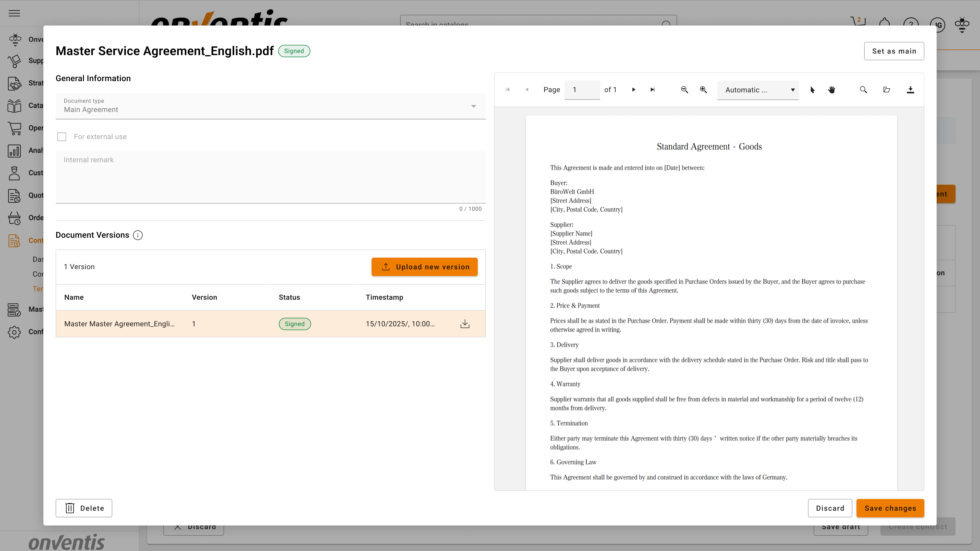The width and height of the screenshot is (980, 551).
Task: Expand the Automatic zoom level dropdown
Action: pos(758,90)
